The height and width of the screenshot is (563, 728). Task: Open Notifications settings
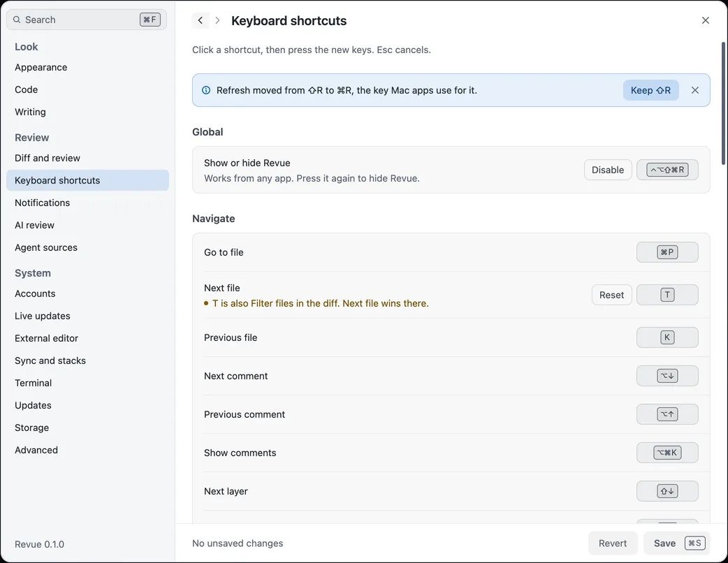[87, 203]
